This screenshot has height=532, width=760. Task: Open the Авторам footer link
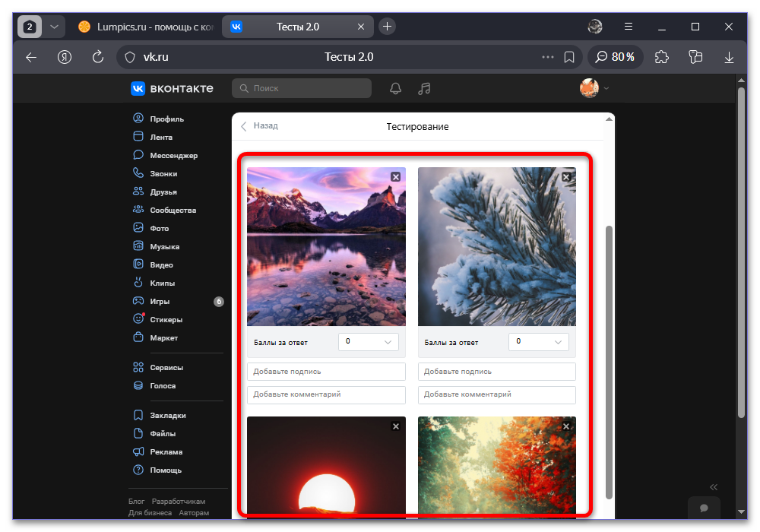pyautogui.click(x=194, y=512)
